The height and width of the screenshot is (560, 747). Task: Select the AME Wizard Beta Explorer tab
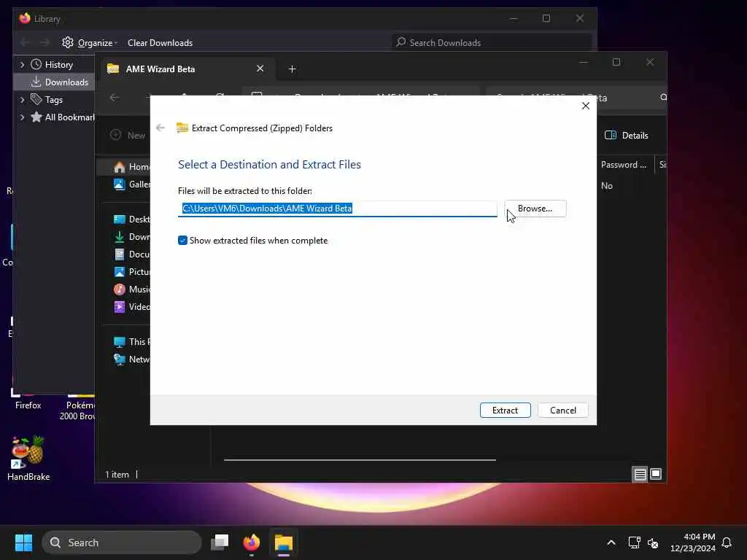pyautogui.click(x=186, y=69)
